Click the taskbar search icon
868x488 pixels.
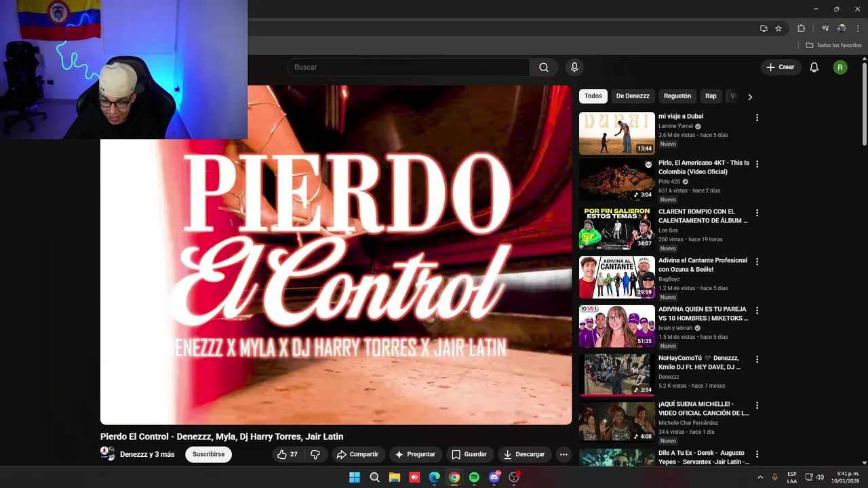(374, 477)
